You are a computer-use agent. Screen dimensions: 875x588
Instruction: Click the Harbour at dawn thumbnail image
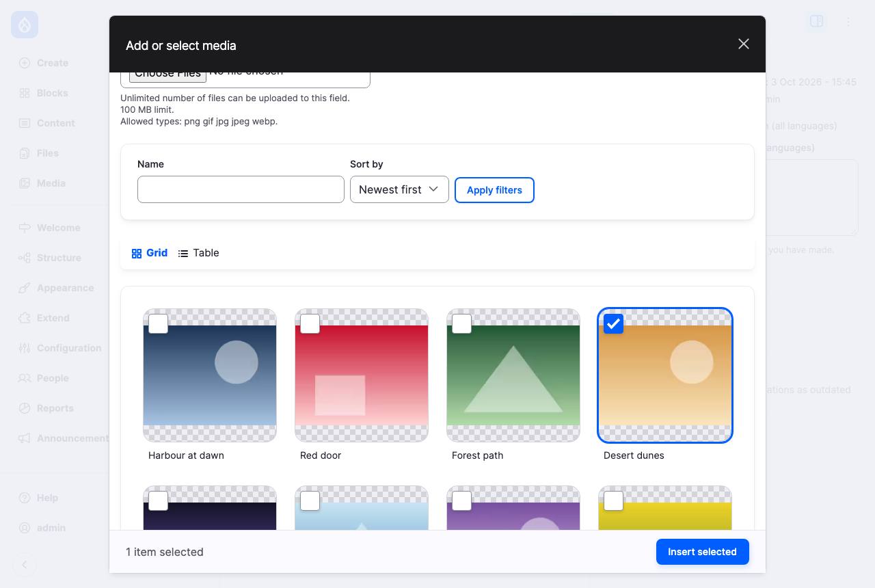click(x=210, y=375)
